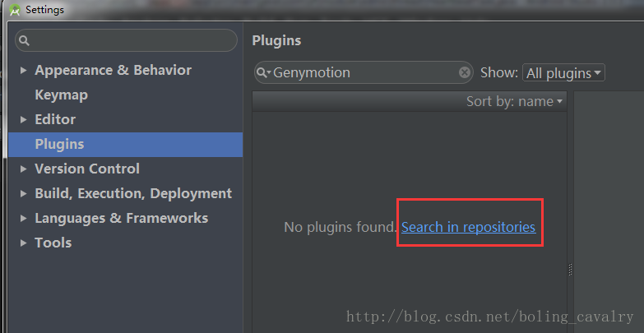Expand Version Control settings

(x=23, y=169)
